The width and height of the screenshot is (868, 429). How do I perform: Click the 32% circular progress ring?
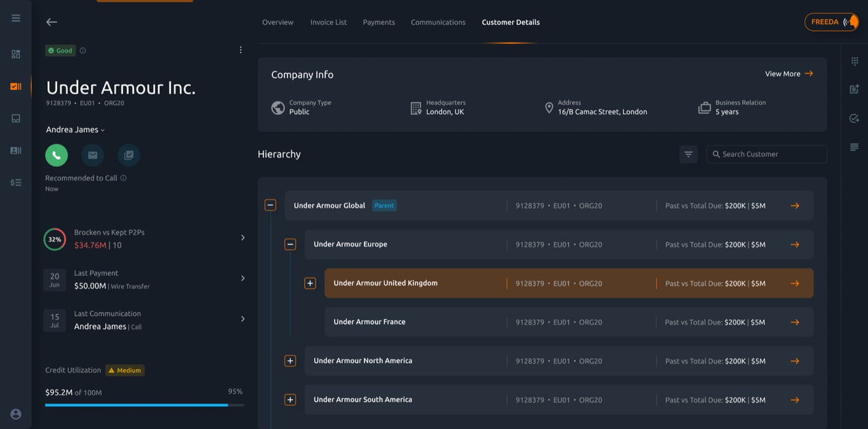[55, 239]
